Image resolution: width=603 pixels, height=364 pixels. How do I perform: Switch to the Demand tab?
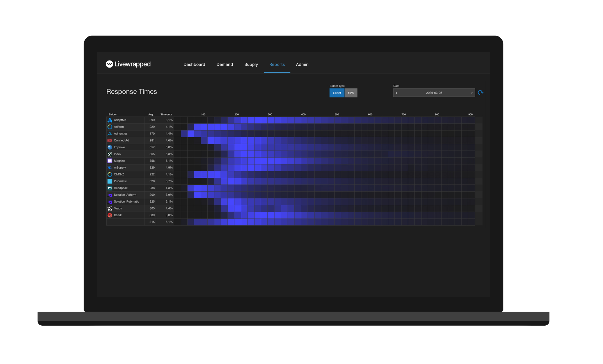click(224, 64)
